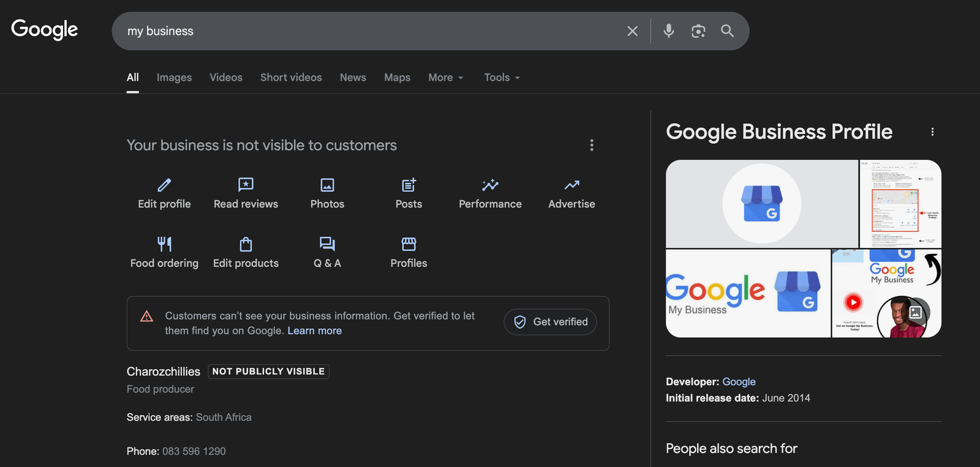This screenshot has width=980, height=467.
Task: Follow the Learn more link
Action: [315, 331]
